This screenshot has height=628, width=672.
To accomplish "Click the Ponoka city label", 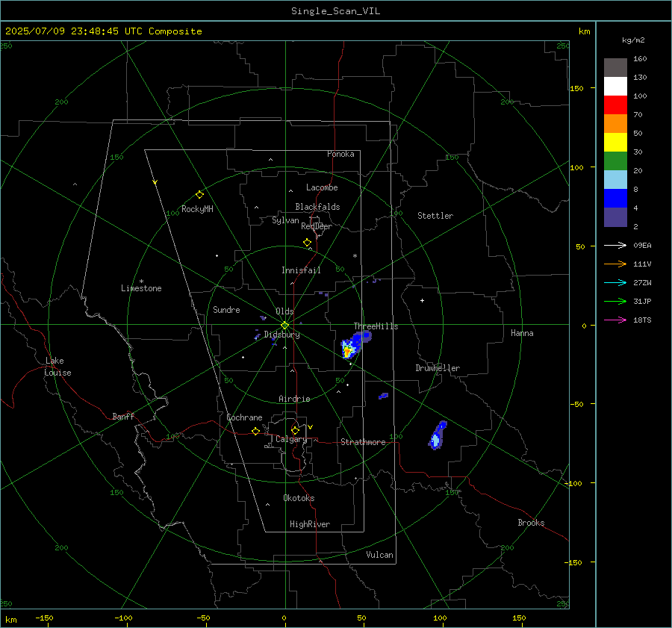I will 340,154.
